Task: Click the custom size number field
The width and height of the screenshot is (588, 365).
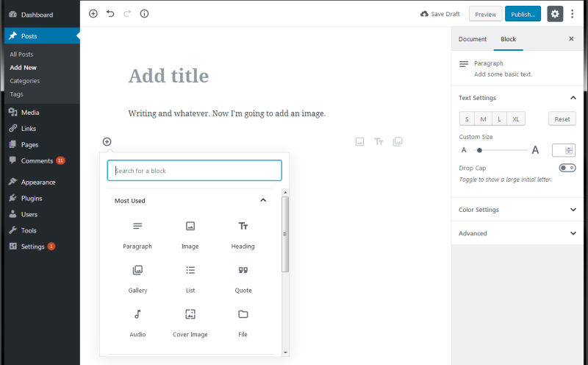Action: [564, 150]
